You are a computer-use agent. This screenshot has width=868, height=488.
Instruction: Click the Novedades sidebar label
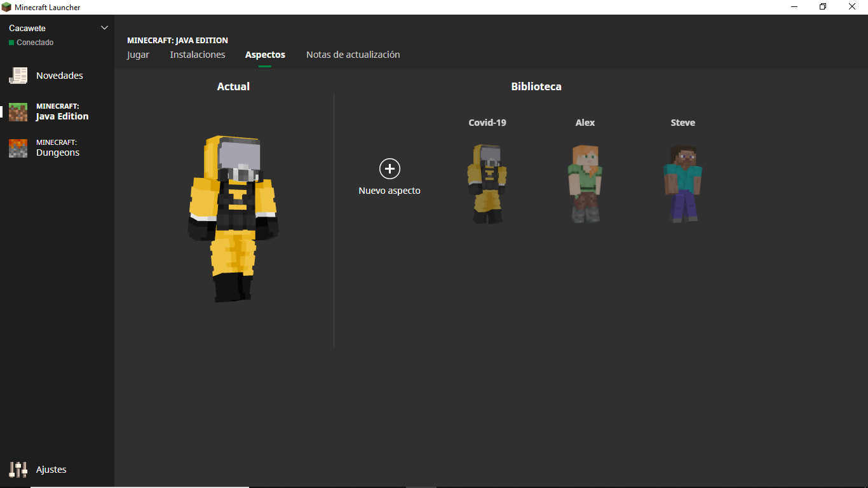point(60,76)
